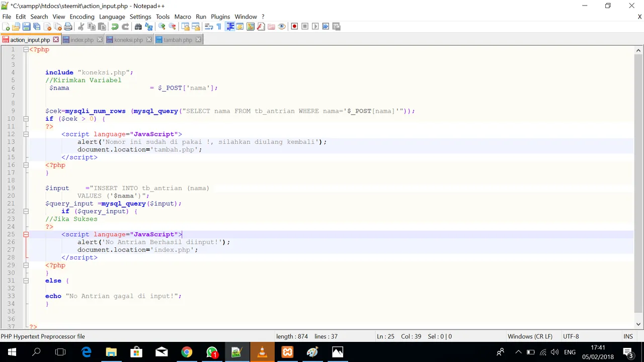Toggle the indent guide toolbar button
This screenshot has width=644, height=362.
coord(230,27)
